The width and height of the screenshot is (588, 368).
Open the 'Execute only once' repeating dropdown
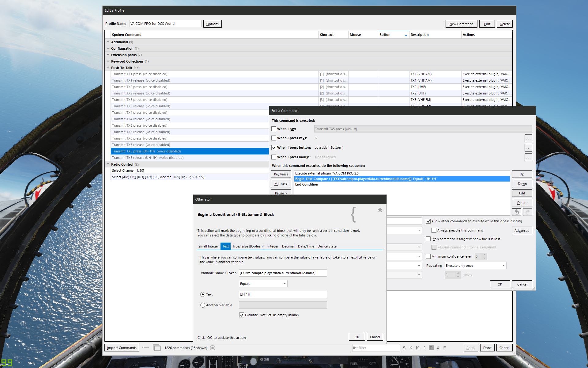[475, 266]
